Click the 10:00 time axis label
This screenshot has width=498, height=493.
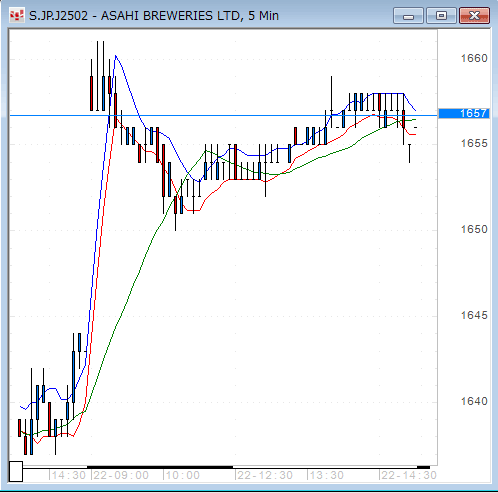tap(182, 475)
